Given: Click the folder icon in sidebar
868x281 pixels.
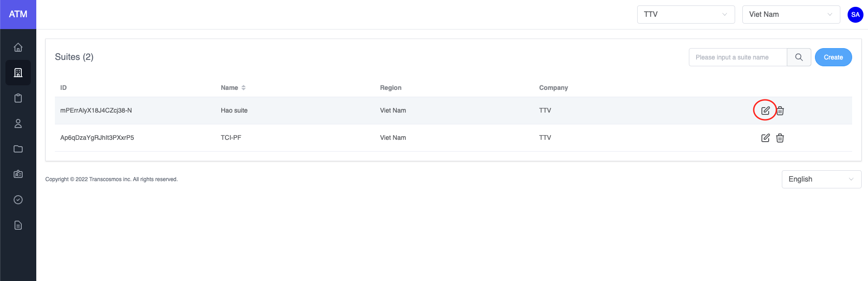Looking at the screenshot, I should pos(18,149).
